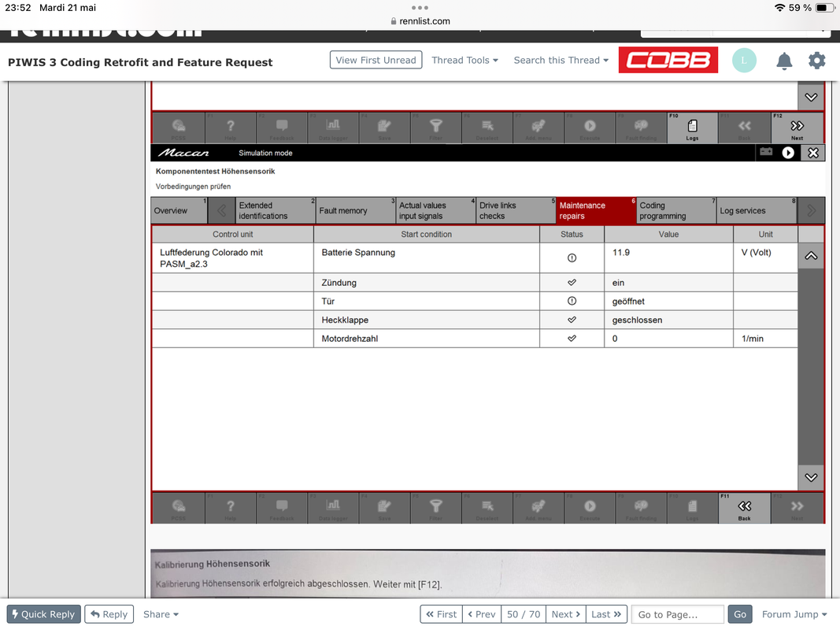Click the View First Unread button

[376, 60]
